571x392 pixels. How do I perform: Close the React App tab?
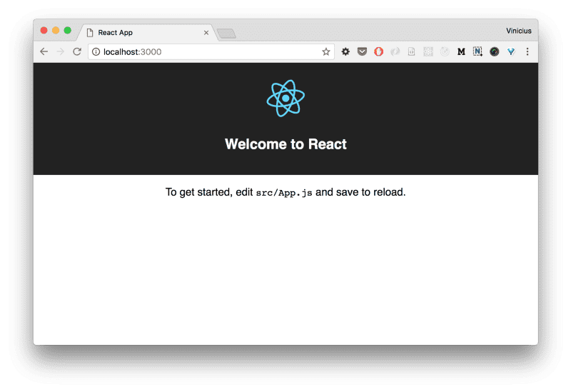coord(206,33)
